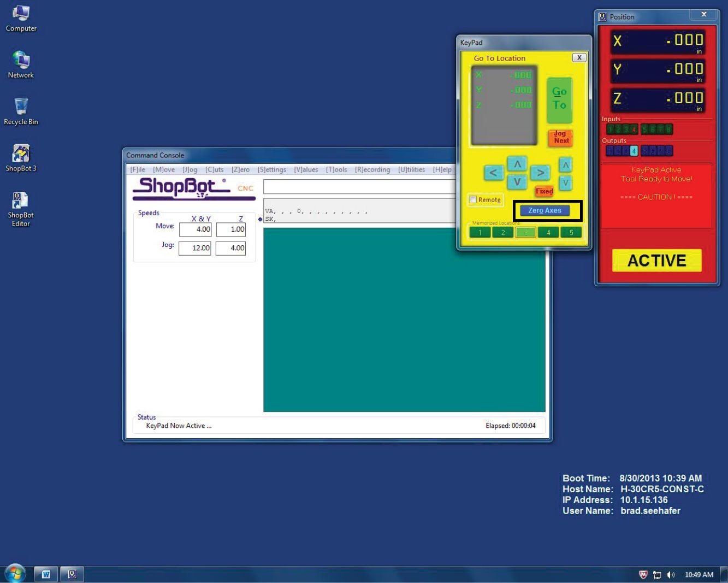Close the Go To Location panel

point(579,57)
